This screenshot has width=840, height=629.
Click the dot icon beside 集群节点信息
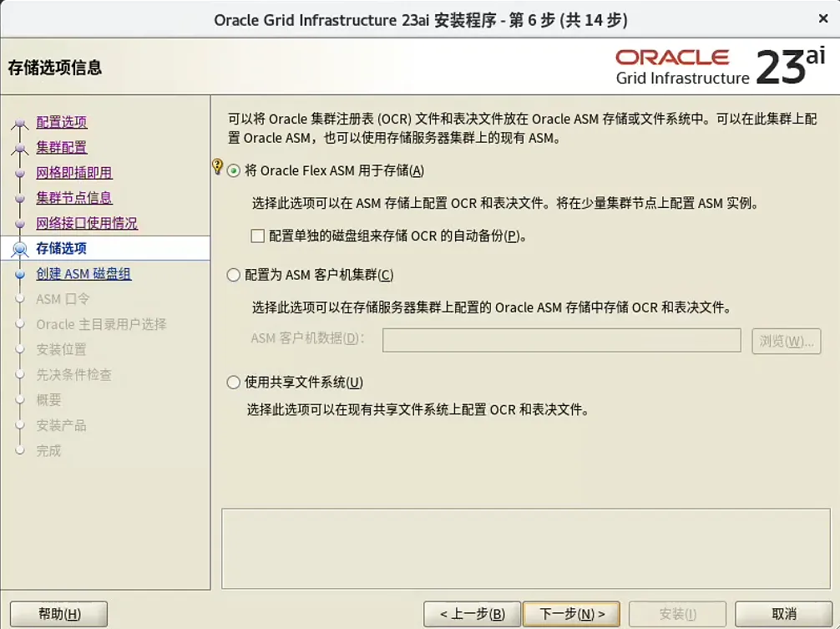[x=19, y=198]
